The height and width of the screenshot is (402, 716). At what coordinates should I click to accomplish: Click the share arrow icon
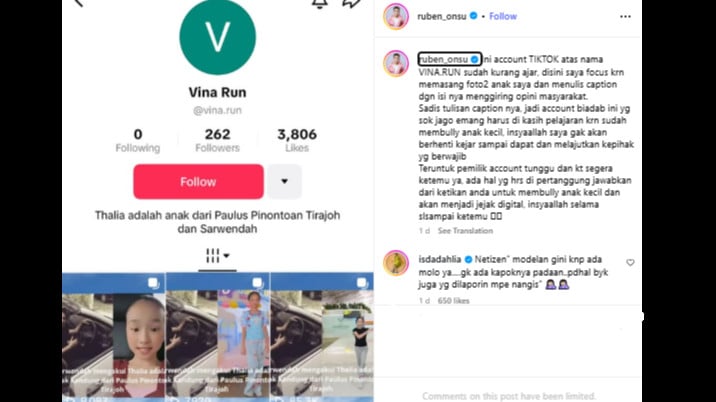(351, 4)
